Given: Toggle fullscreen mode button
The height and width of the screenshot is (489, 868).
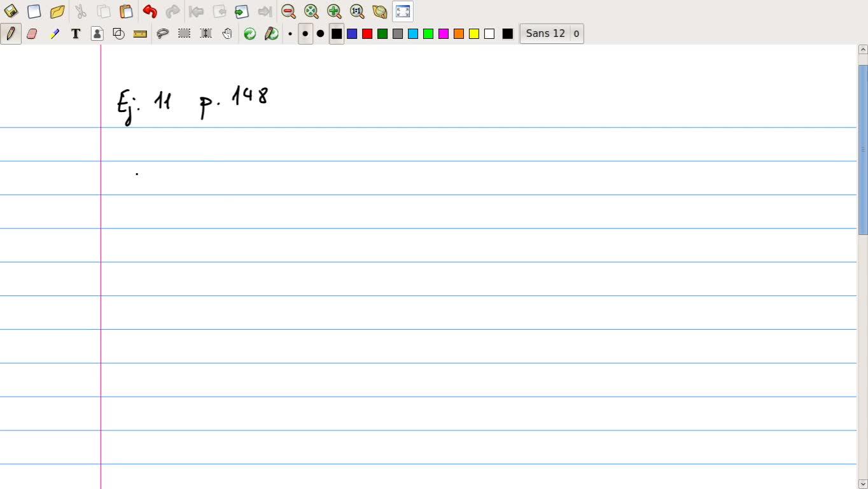Looking at the screenshot, I should pyautogui.click(x=403, y=11).
